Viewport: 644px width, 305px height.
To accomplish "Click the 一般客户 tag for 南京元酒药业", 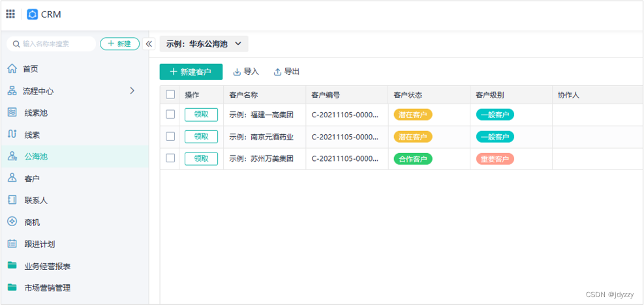I will 495,137.
